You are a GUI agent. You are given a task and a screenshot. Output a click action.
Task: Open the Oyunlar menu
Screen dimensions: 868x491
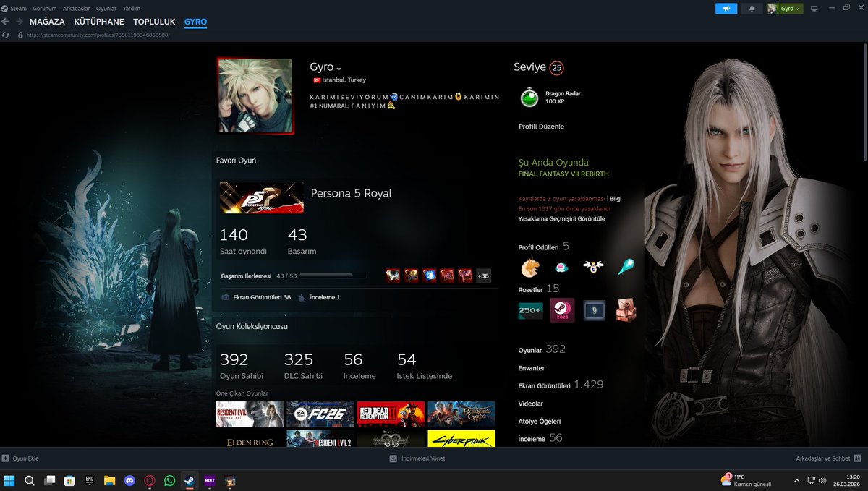coord(106,8)
